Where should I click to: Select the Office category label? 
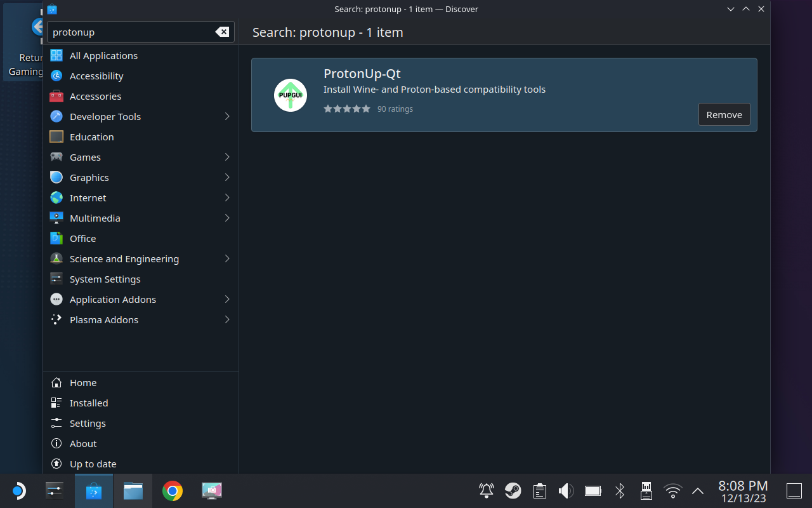click(83, 238)
